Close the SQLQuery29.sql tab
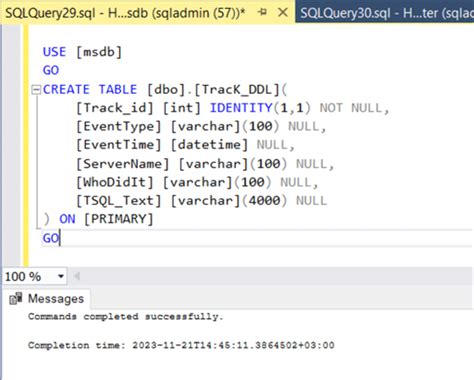Viewport: 474px width, 380px height. [x=283, y=13]
